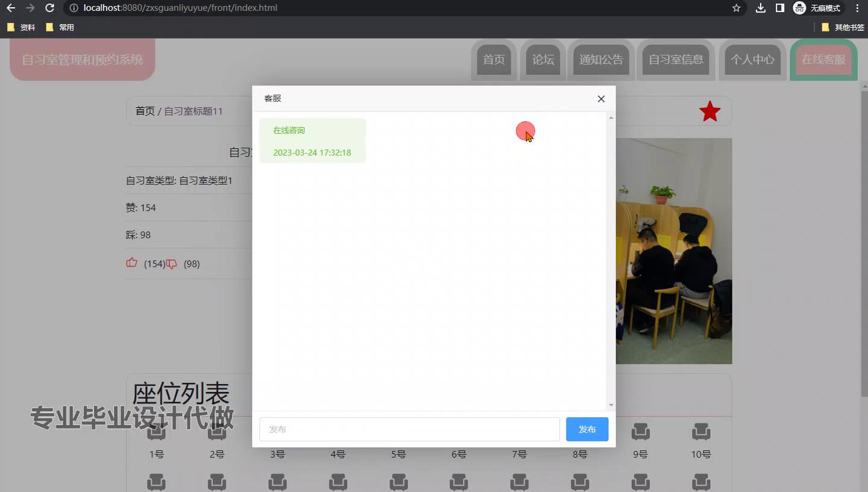Click the thumbs-down dislike icon

[x=171, y=263]
